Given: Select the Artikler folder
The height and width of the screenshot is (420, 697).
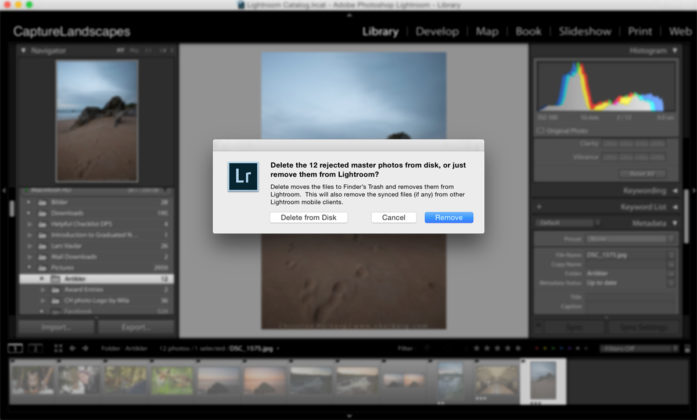Looking at the screenshot, I should pos(96,279).
